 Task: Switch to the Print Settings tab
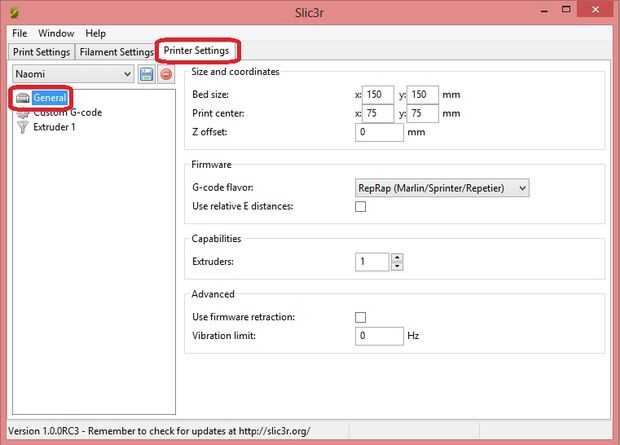pos(42,52)
